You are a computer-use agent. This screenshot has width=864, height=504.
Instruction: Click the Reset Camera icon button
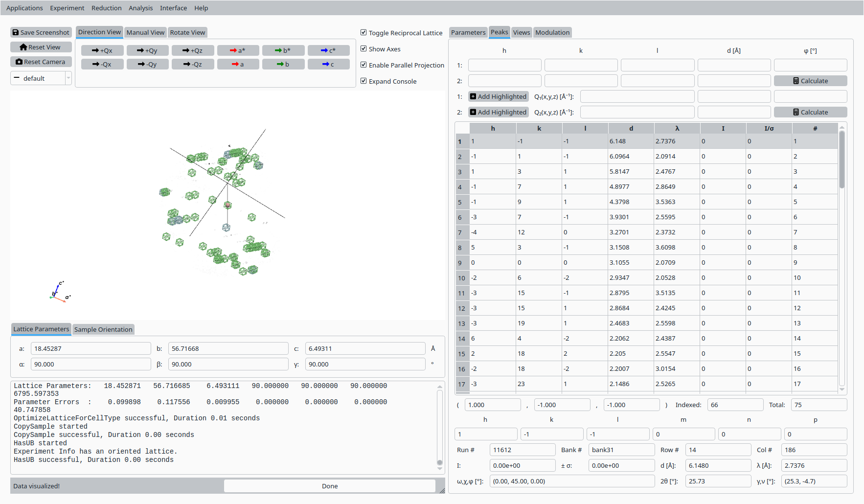tap(19, 62)
